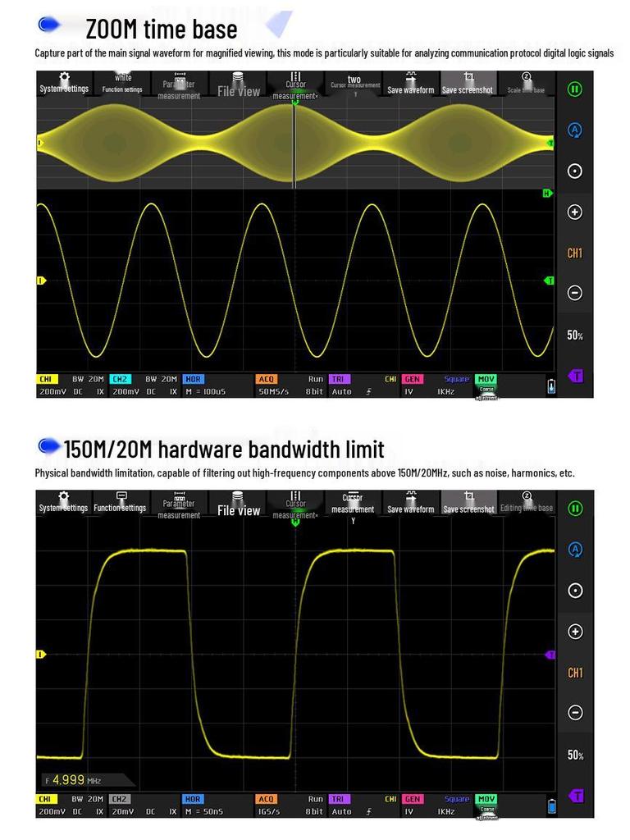Click the minus icon below CH1 in bandwidth screen
Image resolution: width=630 pixels, height=840 pixels.
[x=575, y=713]
